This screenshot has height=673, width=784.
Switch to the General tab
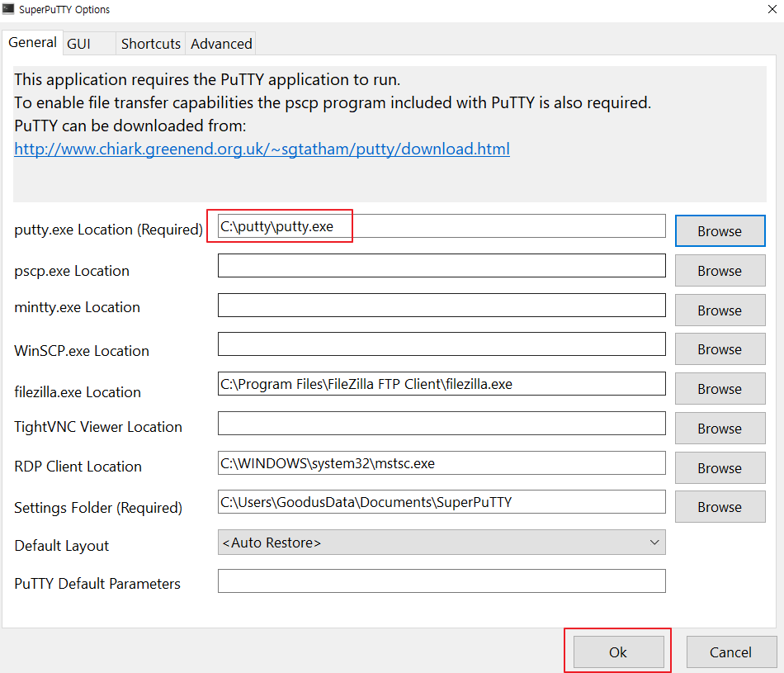tap(32, 43)
